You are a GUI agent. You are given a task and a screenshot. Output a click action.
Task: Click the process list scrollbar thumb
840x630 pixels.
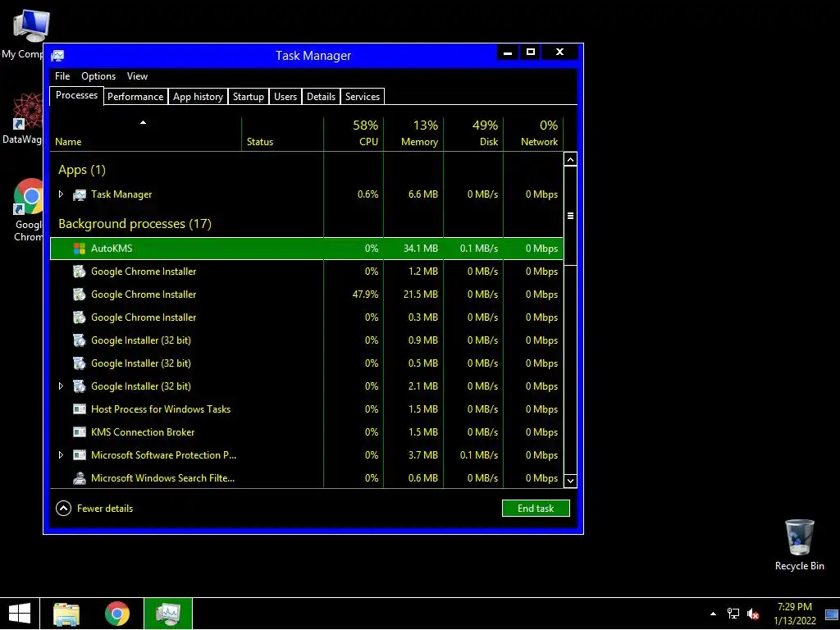pos(571,216)
